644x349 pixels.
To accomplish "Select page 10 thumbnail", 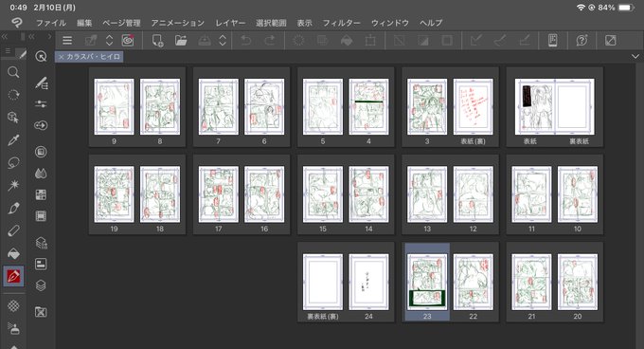I will 578,194.
